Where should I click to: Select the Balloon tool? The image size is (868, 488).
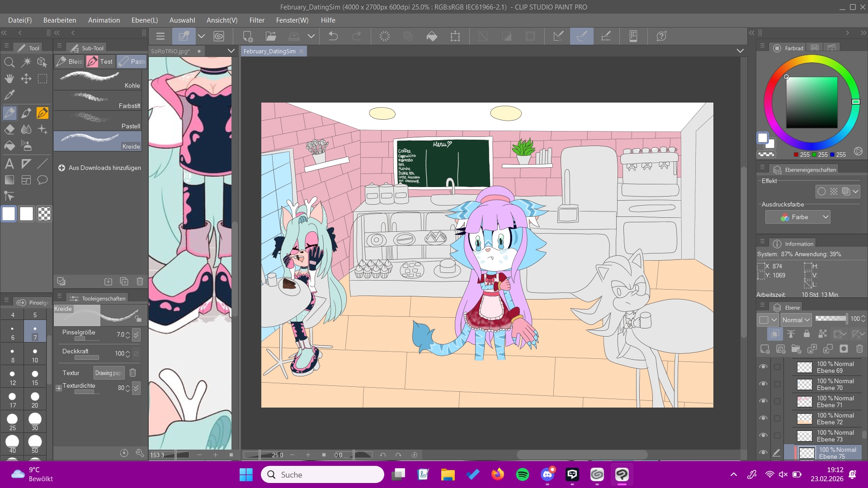(x=42, y=180)
